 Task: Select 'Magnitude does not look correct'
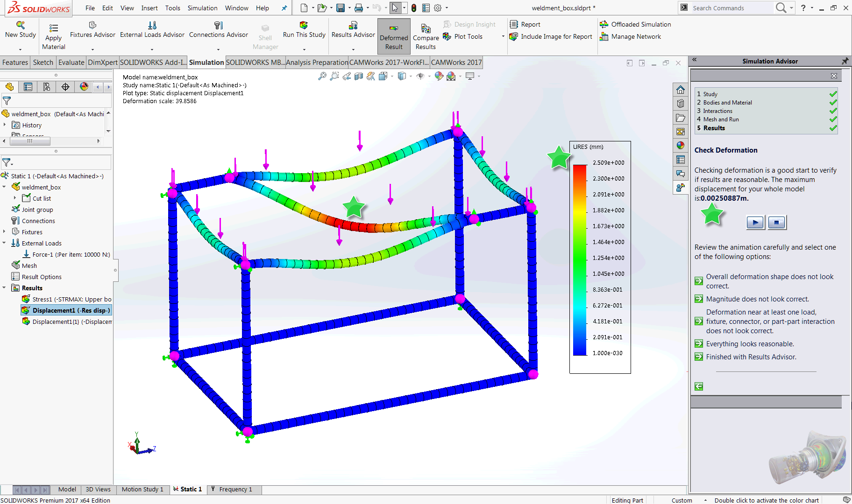(x=752, y=299)
